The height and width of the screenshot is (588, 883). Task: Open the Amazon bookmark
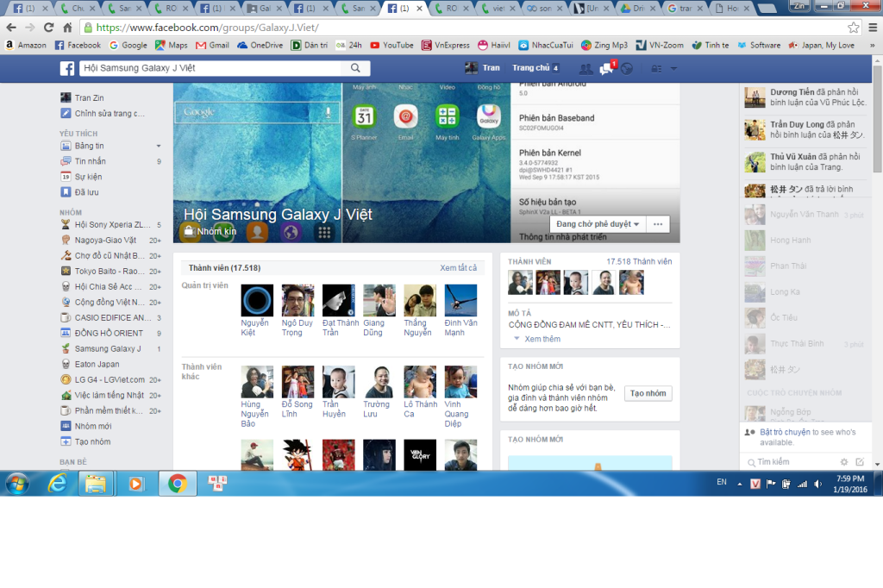pos(25,45)
